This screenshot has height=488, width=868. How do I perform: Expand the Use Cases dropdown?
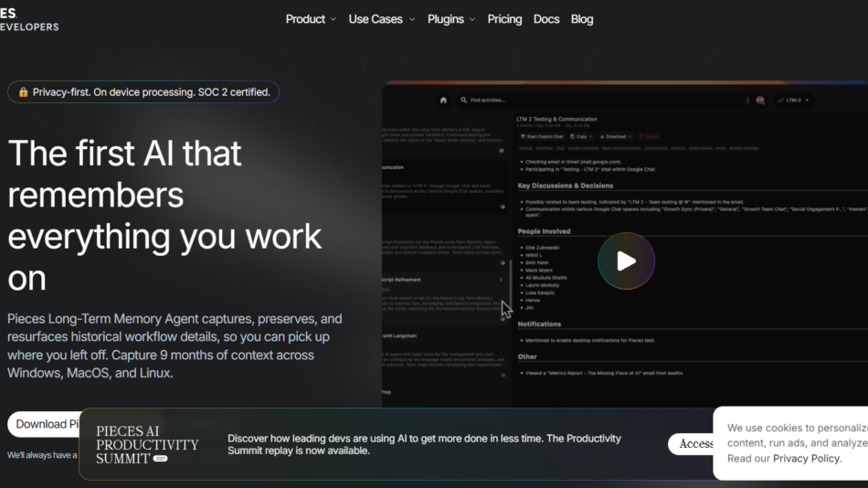click(381, 19)
